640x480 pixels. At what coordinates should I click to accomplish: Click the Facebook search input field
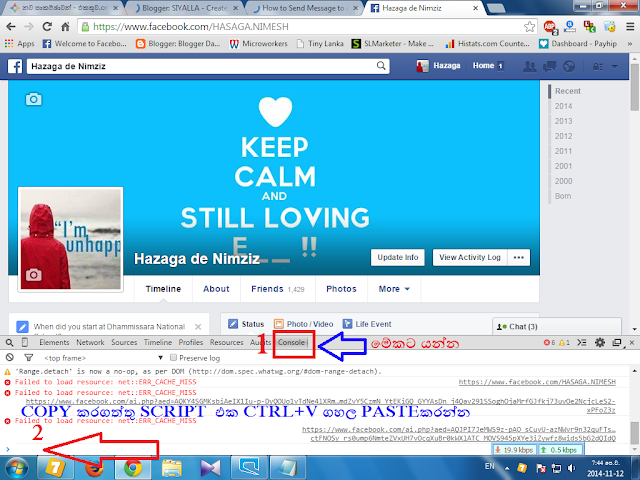[208, 66]
